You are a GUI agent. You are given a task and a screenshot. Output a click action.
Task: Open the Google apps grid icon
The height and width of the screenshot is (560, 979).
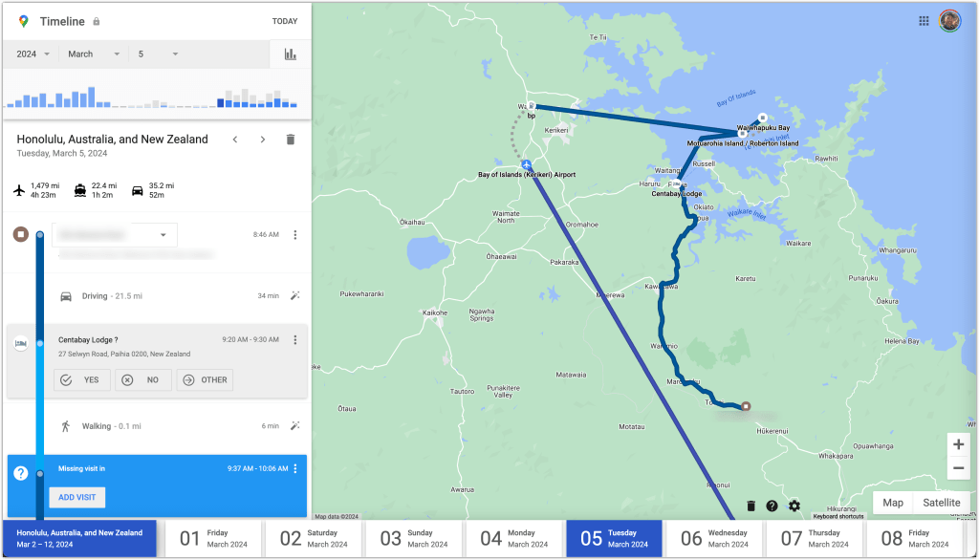click(924, 21)
